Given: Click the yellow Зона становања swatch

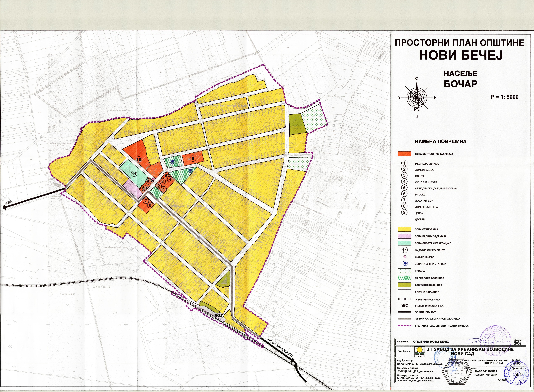Looking at the screenshot, I should click(404, 229).
